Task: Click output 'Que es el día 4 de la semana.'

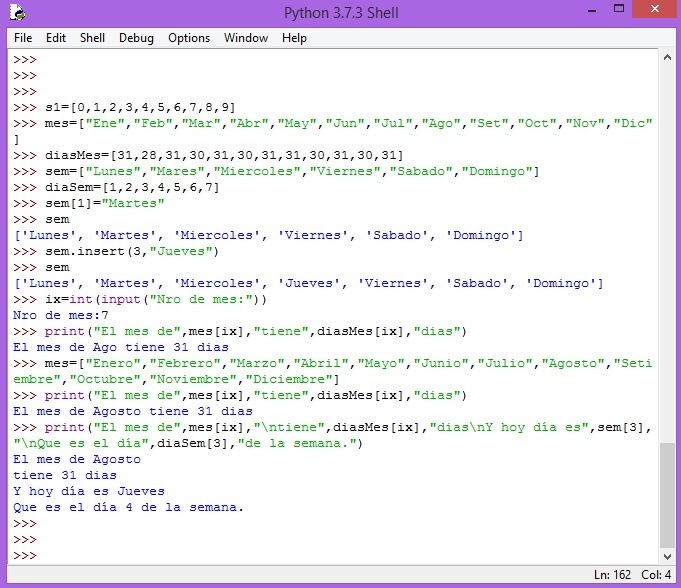Action: 129,507
